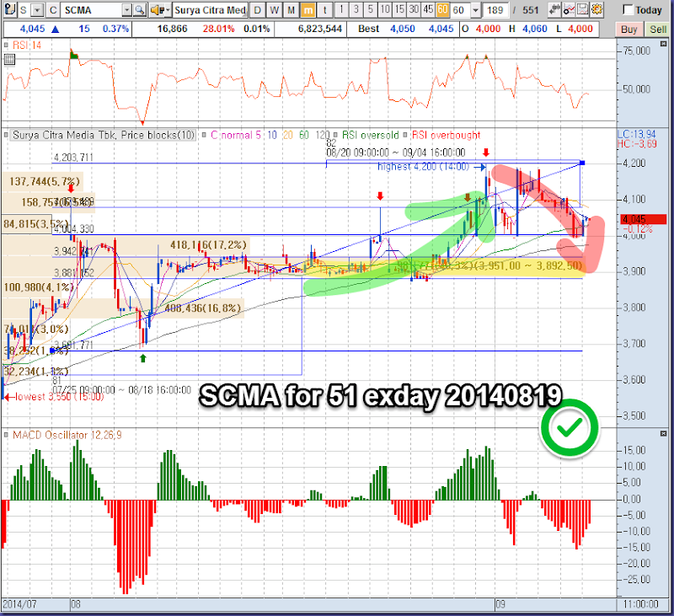Image resolution: width=674 pixels, height=616 pixels.
Task: Click the chart scroll sync icon
Action: 555,9
